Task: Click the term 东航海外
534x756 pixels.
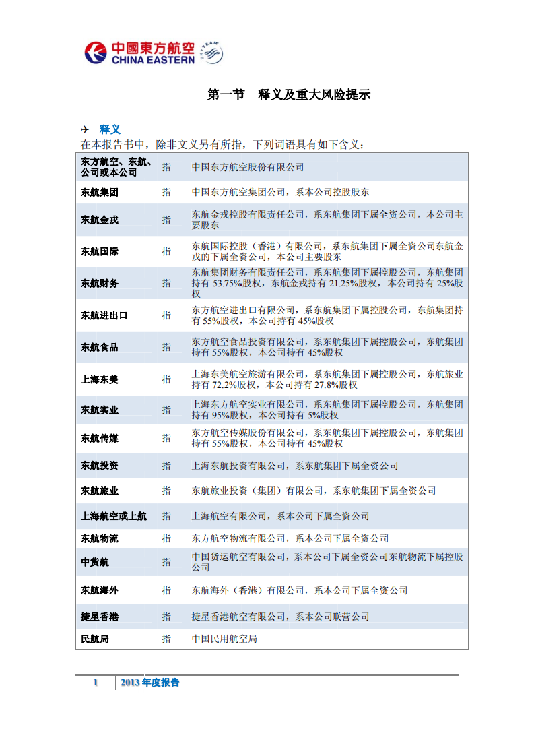Action: tap(99, 590)
